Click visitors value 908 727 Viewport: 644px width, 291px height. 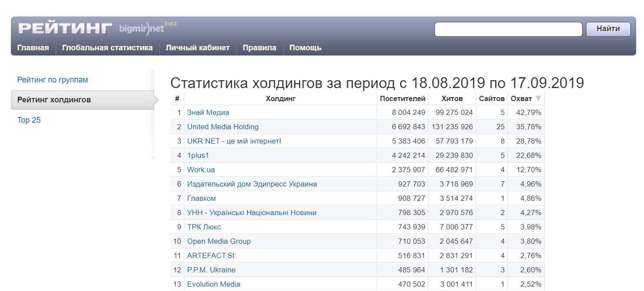[412, 198]
